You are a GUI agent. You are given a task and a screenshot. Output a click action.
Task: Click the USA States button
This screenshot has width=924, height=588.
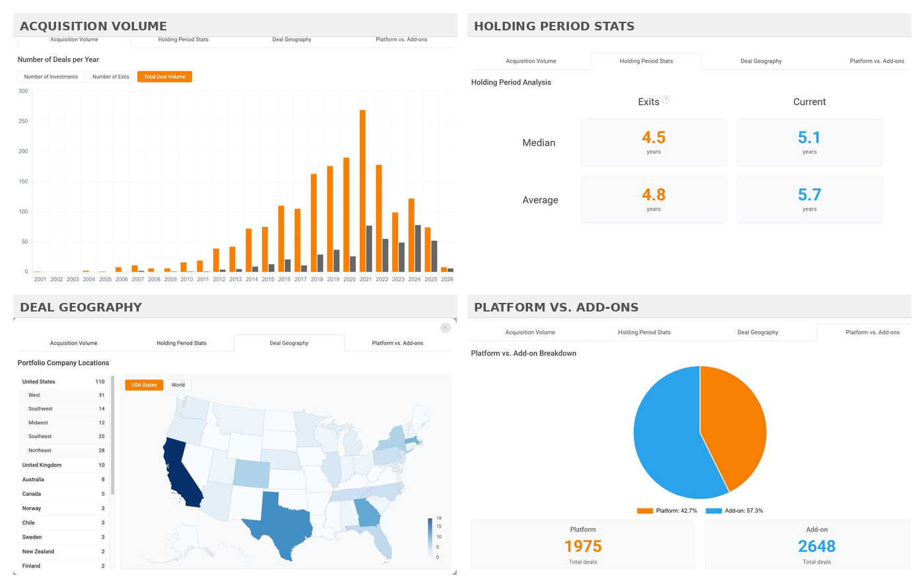click(x=144, y=385)
